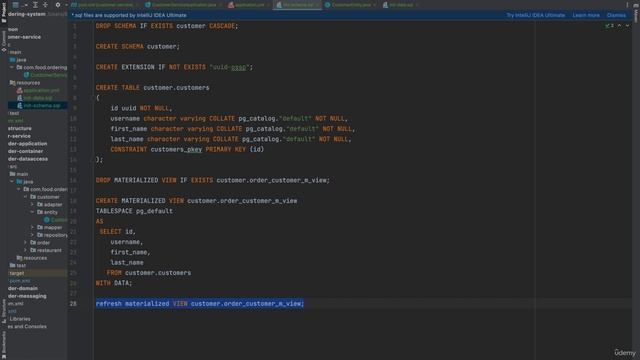Select the customer-service module in tree
Image resolution: width=640 pixels, height=360 pixels.
(24, 37)
